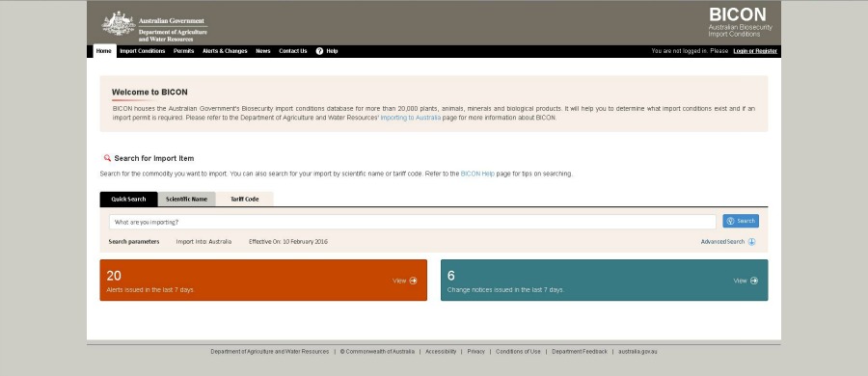
Task: Open the Permits menu item
Action: [x=184, y=51]
